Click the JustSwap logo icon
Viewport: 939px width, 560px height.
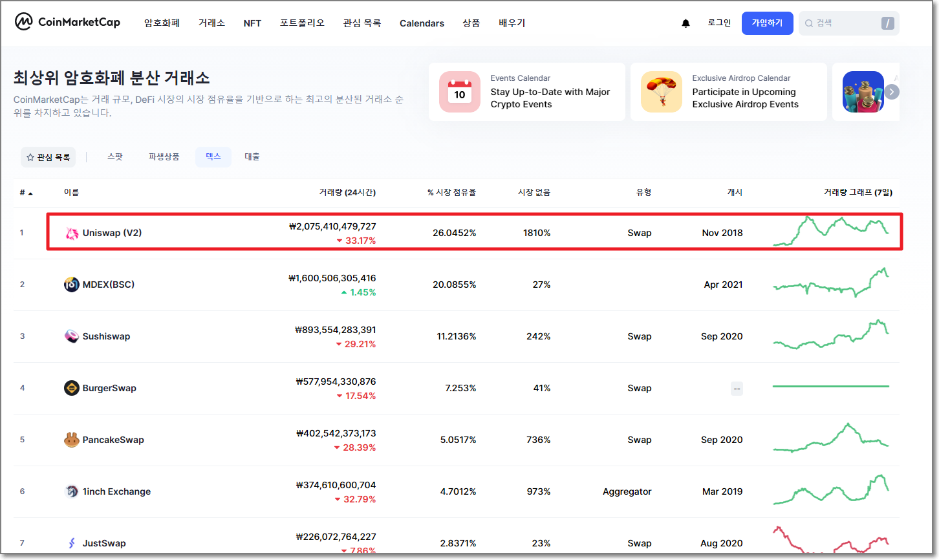pos(72,543)
